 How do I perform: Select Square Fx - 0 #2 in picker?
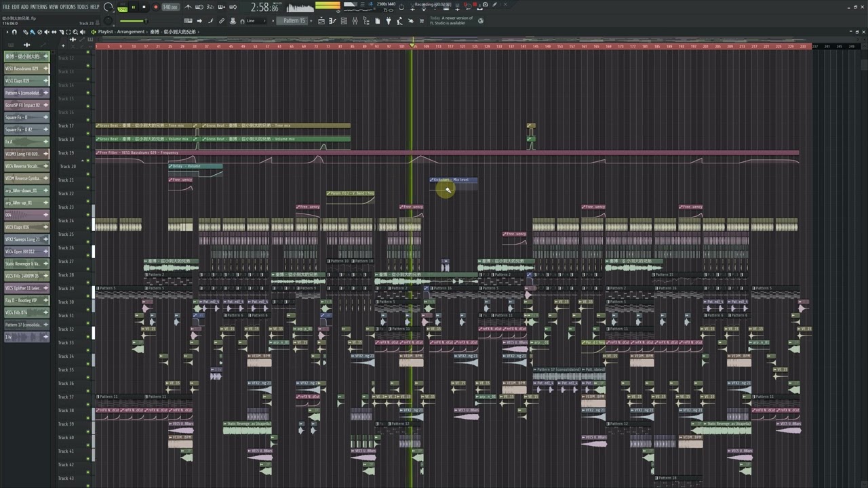point(26,129)
